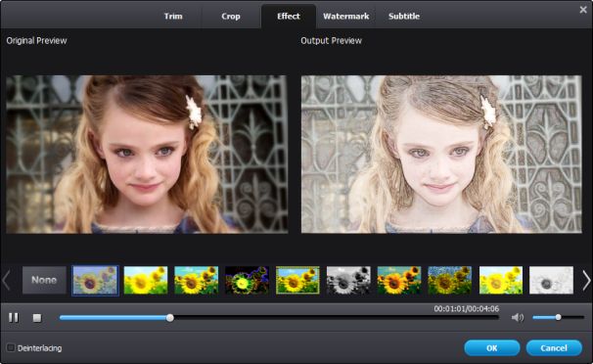This screenshot has height=364, width=593.
Task: Select the eighth sunflower effect, right of the grayscale one
Action: 399,280
